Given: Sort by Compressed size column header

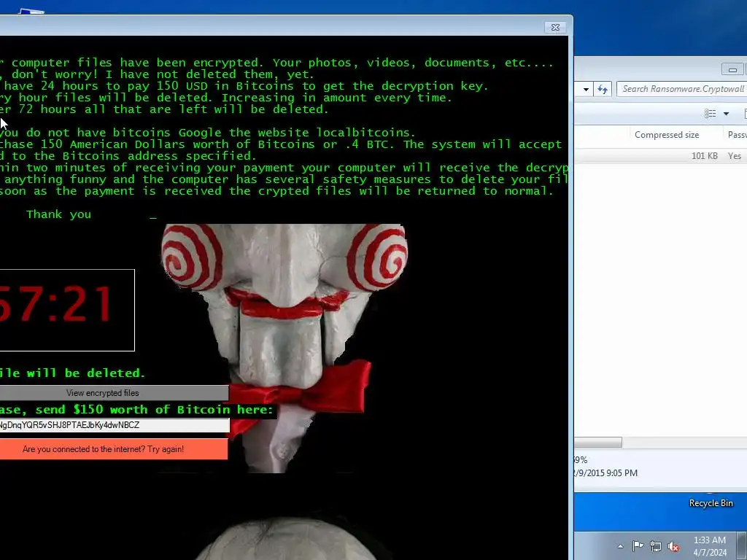Looking at the screenshot, I should pos(667,135).
